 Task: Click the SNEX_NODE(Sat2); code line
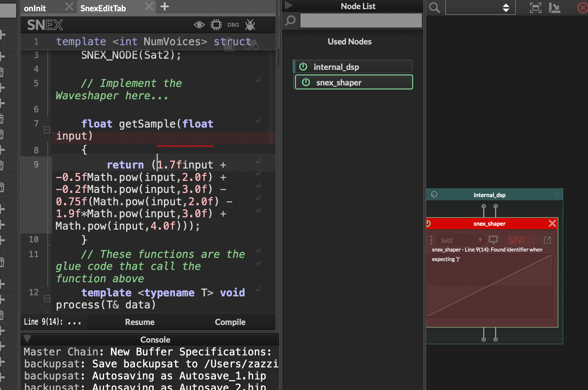131,55
